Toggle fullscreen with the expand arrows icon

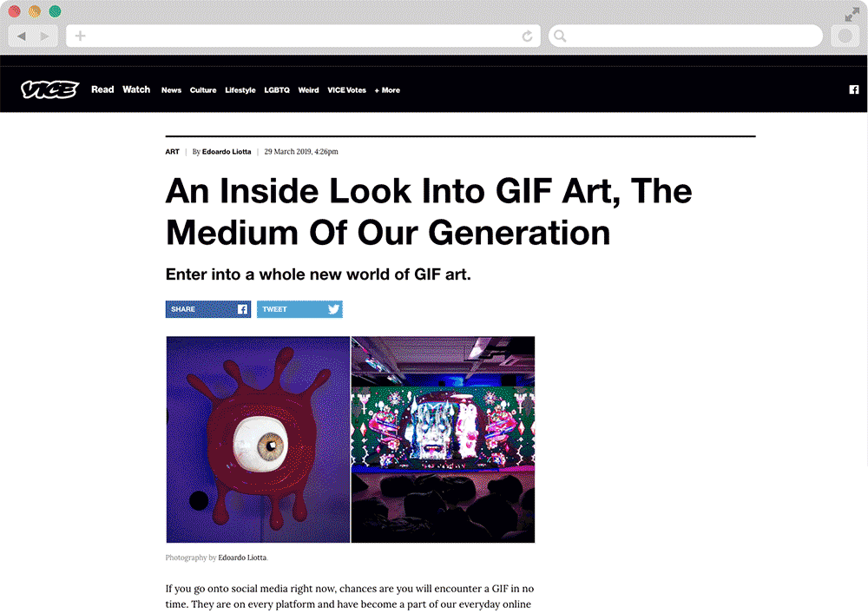pyautogui.click(x=852, y=15)
